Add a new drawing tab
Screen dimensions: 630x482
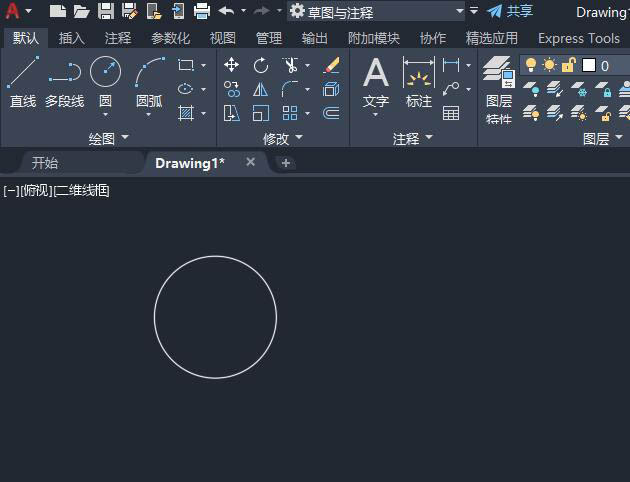pyautogui.click(x=286, y=163)
